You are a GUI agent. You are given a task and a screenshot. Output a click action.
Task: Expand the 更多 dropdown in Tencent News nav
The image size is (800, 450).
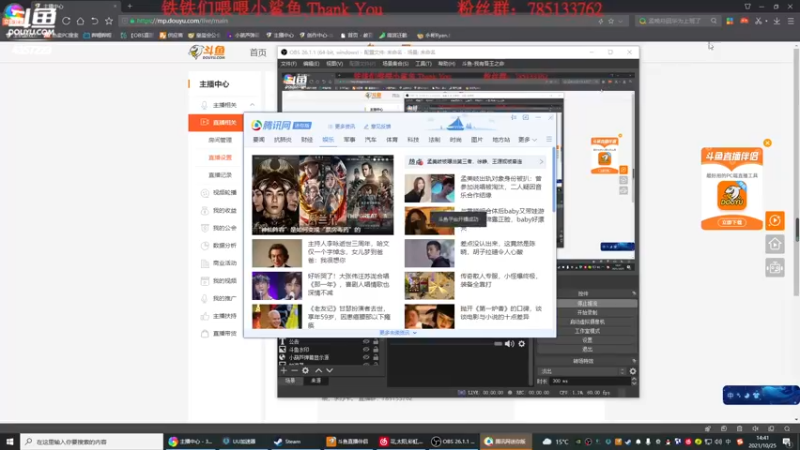(x=528, y=139)
